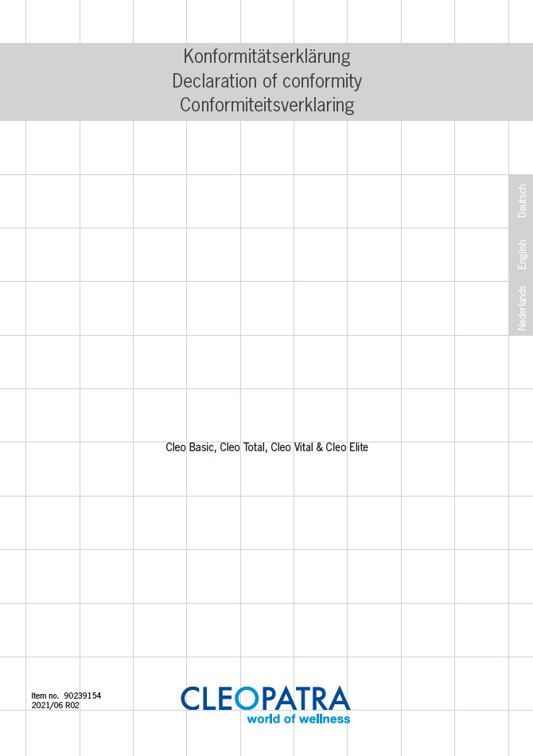This screenshot has height=756, width=533.
Task: Click the Konformitätserklärung heading
Action: 266,57
